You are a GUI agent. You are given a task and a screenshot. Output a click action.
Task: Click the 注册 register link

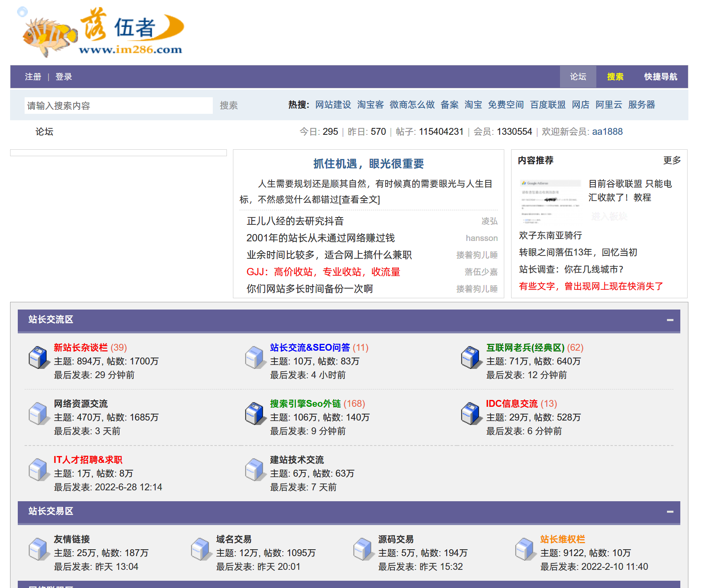coord(33,77)
